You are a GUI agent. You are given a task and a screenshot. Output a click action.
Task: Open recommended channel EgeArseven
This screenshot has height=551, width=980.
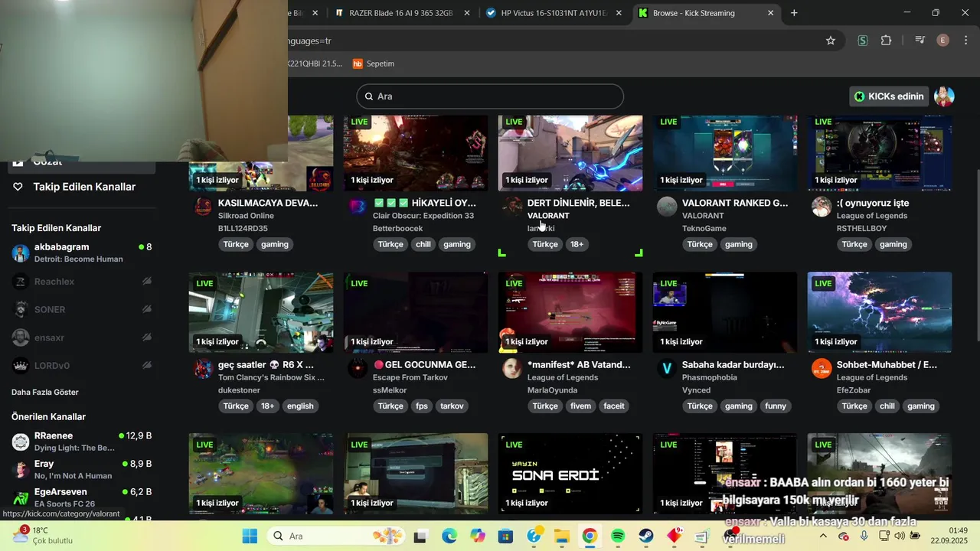(82, 497)
